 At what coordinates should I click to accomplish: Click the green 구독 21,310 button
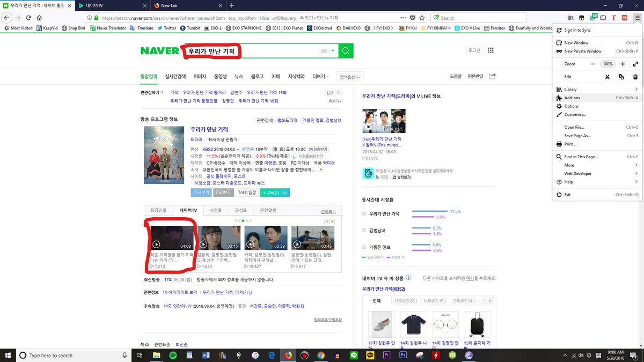tap(275, 193)
